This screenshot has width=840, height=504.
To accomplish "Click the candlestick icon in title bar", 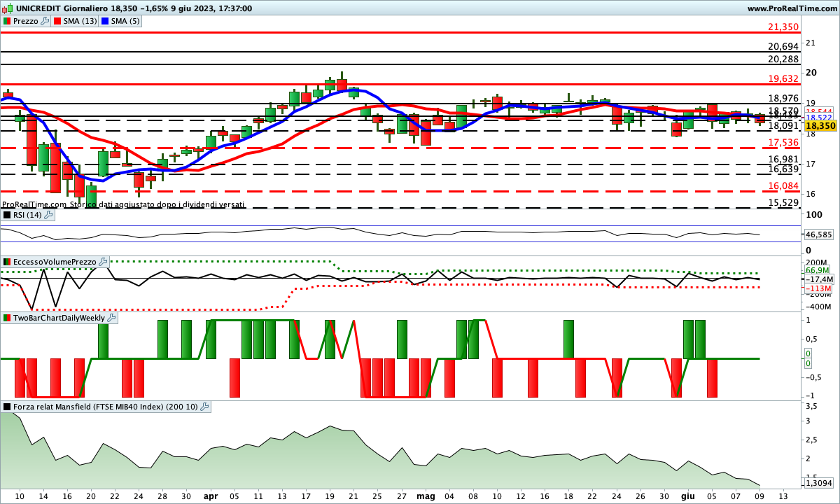I will [x=8, y=8].
